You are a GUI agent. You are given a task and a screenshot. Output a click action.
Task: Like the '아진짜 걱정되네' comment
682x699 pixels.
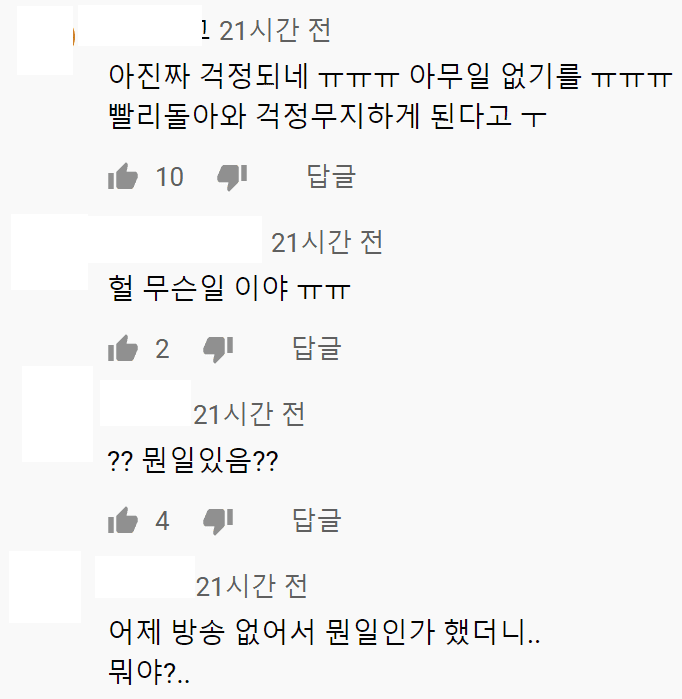[123, 176]
